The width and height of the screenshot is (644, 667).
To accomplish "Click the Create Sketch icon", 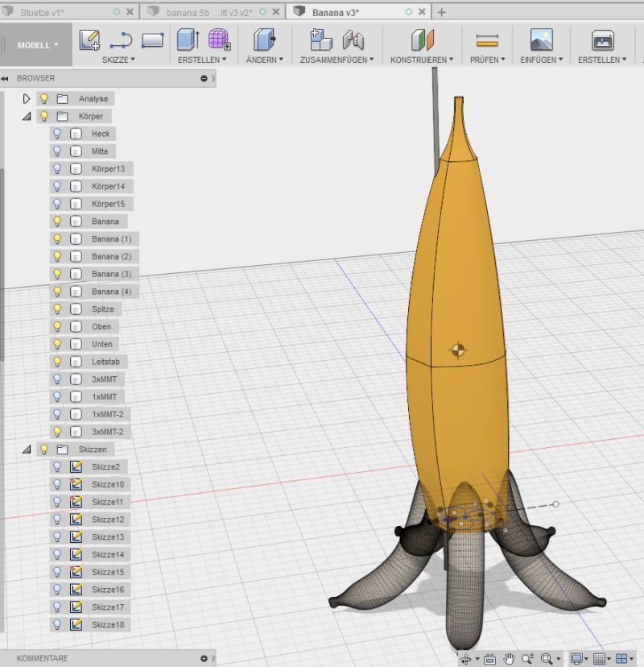I will click(x=89, y=40).
